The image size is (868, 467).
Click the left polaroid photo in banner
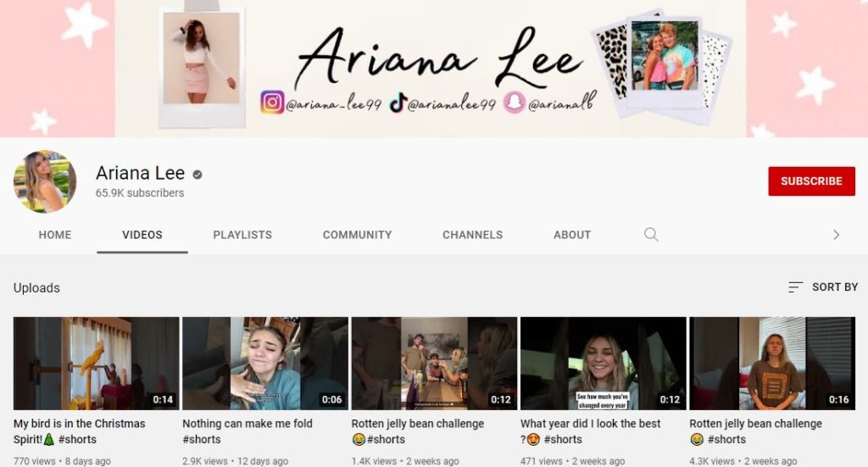pyautogui.click(x=202, y=68)
